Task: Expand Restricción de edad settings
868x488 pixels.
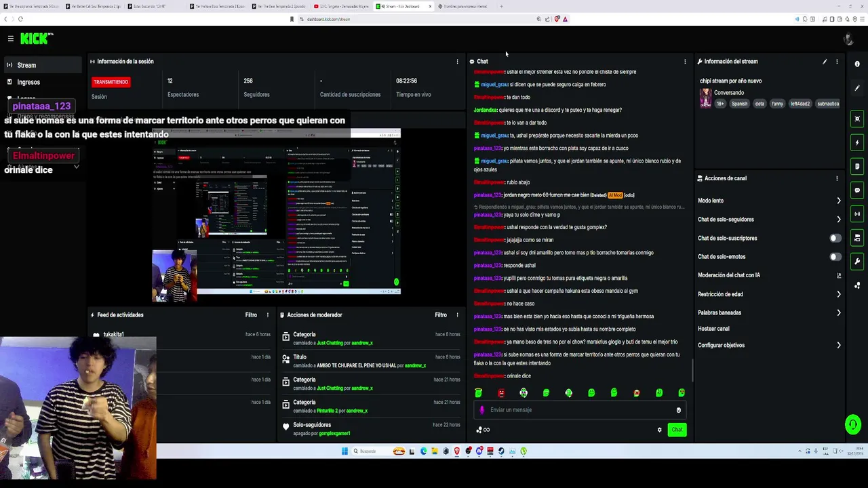Action: click(x=770, y=294)
